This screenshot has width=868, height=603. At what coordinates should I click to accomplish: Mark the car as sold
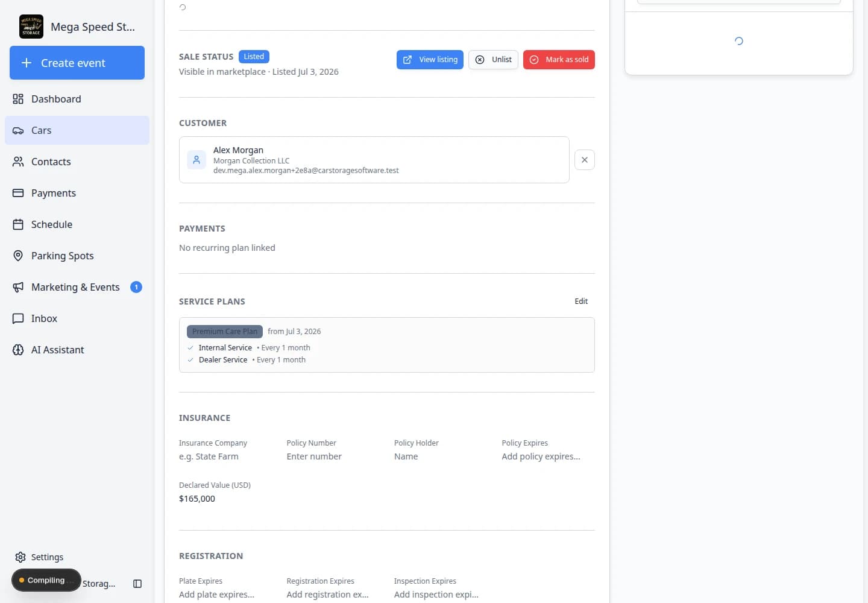pyautogui.click(x=559, y=60)
